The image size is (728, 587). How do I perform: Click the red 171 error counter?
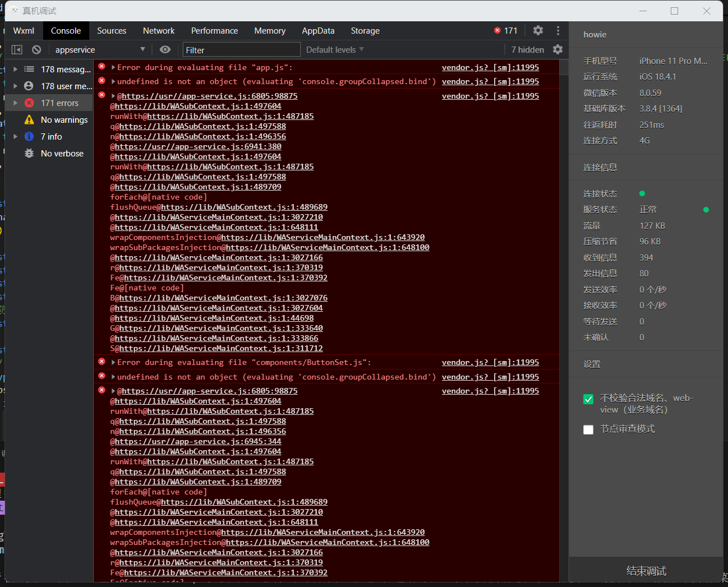506,31
